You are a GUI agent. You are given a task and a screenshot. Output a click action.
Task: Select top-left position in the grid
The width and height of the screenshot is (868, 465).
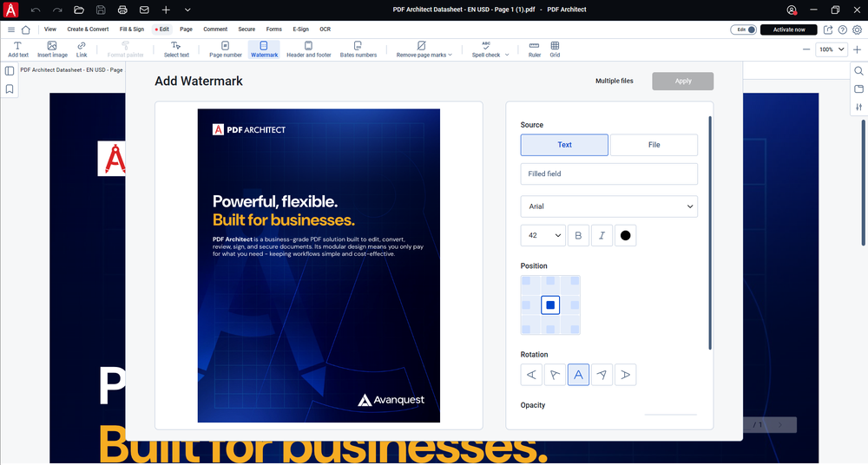527,281
